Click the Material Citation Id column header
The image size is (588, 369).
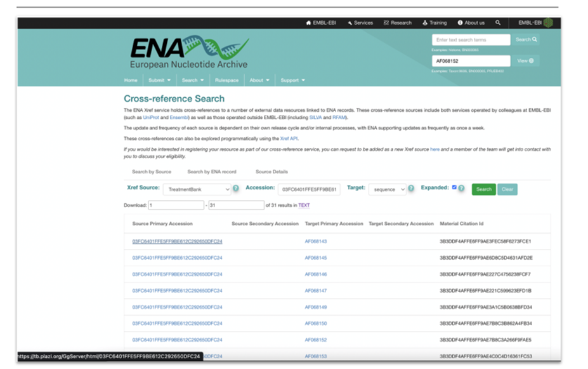point(462,224)
